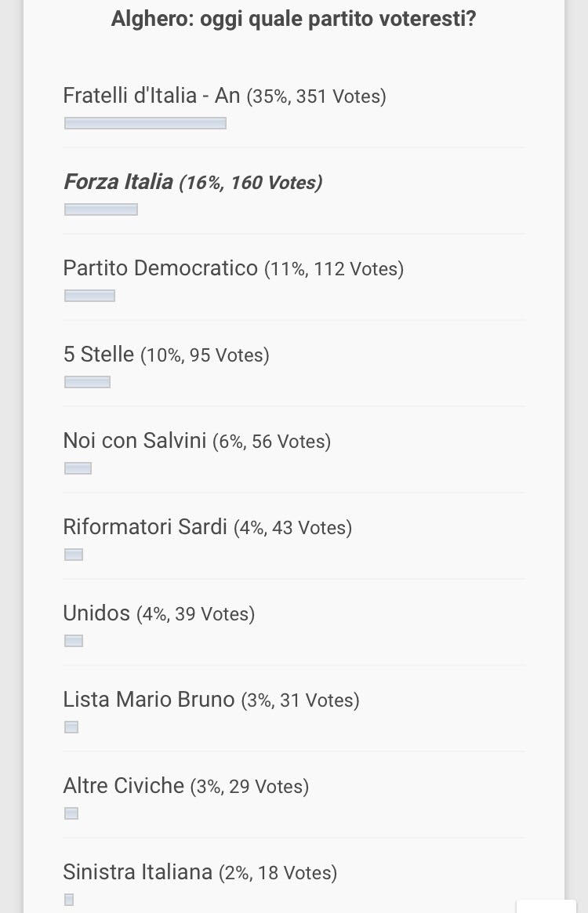Click the poll question heading about Alghero
This screenshot has width=588, height=913.
pyautogui.click(x=293, y=19)
